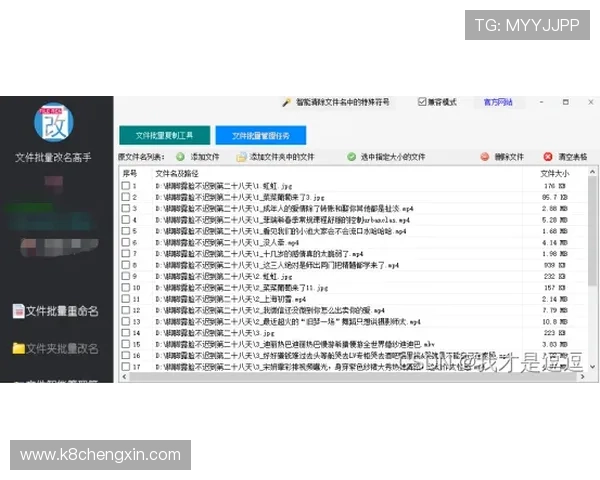Click the 232 KB size cell

pyautogui.click(x=554, y=276)
